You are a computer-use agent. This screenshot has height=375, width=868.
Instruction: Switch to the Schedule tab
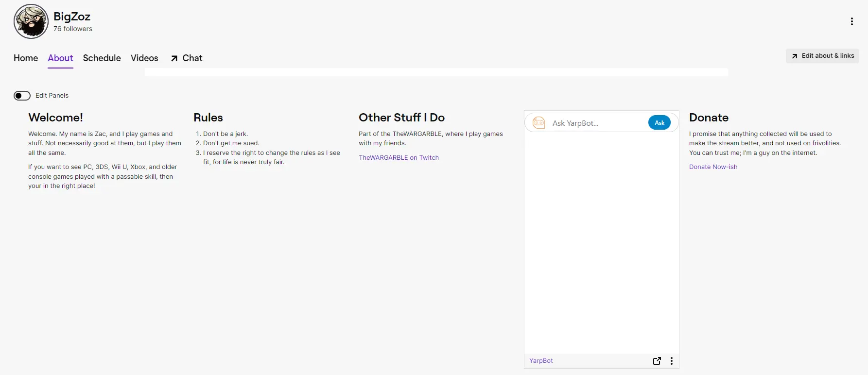click(102, 58)
